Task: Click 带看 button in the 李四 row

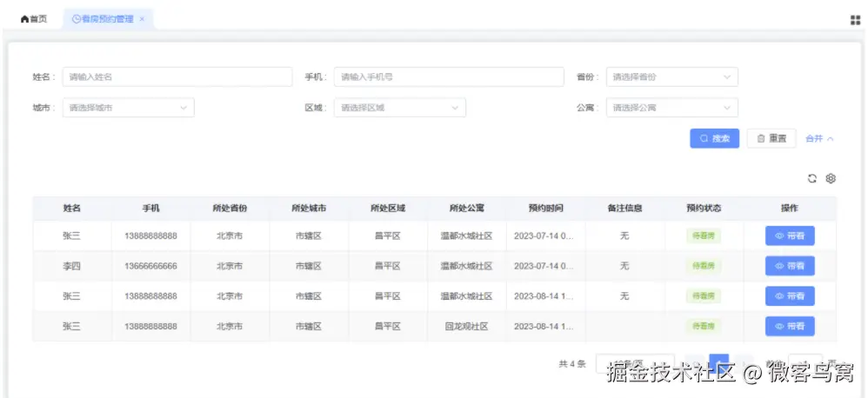Action: pyautogui.click(x=790, y=266)
